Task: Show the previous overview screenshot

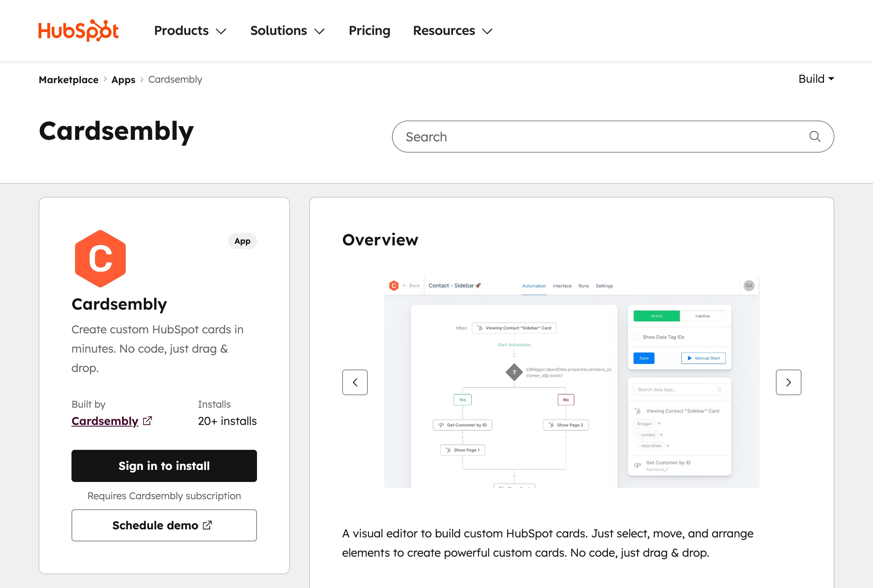Action: 355,382
